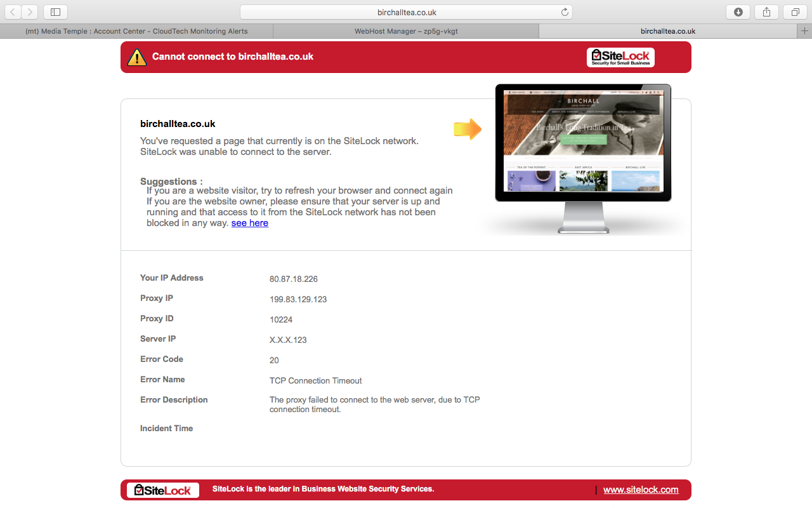The height and width of the screenshot is (508, 812).
Task: Add a new tab with the plus button
Action: [805, 31]
